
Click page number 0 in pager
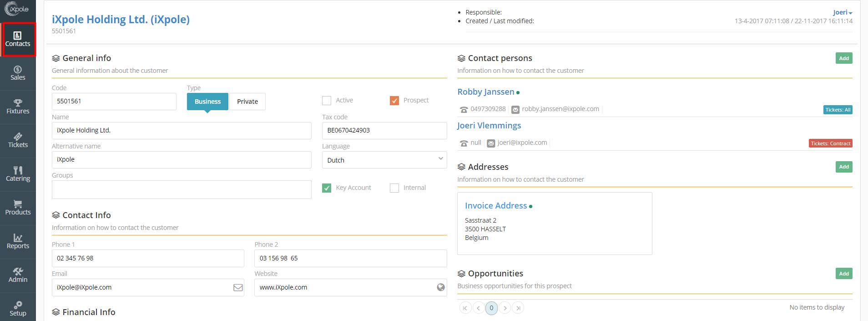click(491, 308)
